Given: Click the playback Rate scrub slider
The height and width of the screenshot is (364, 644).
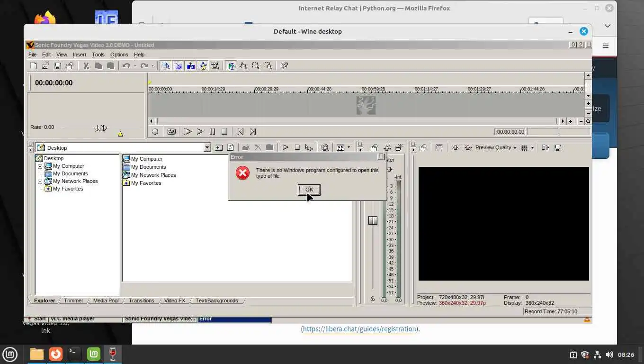Looking at the screenshot, I should click(101, 128).
